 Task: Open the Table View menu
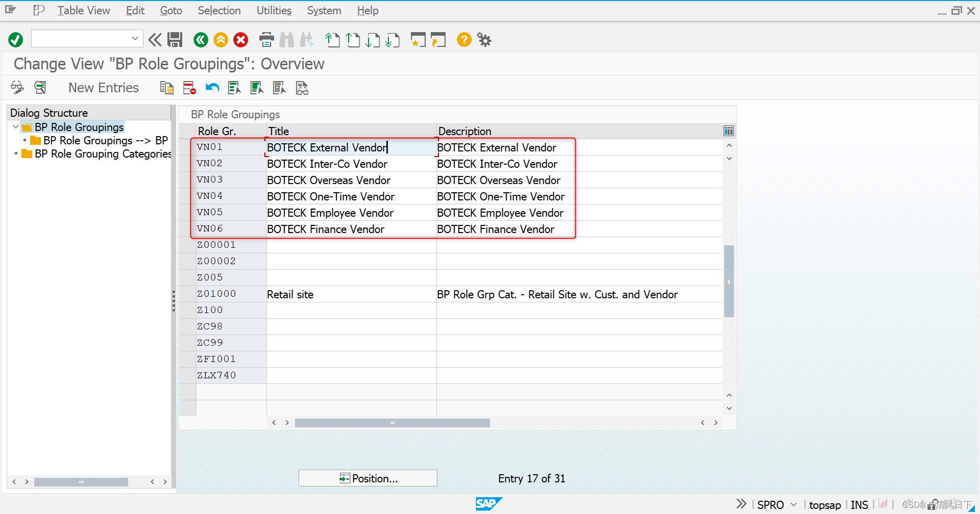coord(84,11)
